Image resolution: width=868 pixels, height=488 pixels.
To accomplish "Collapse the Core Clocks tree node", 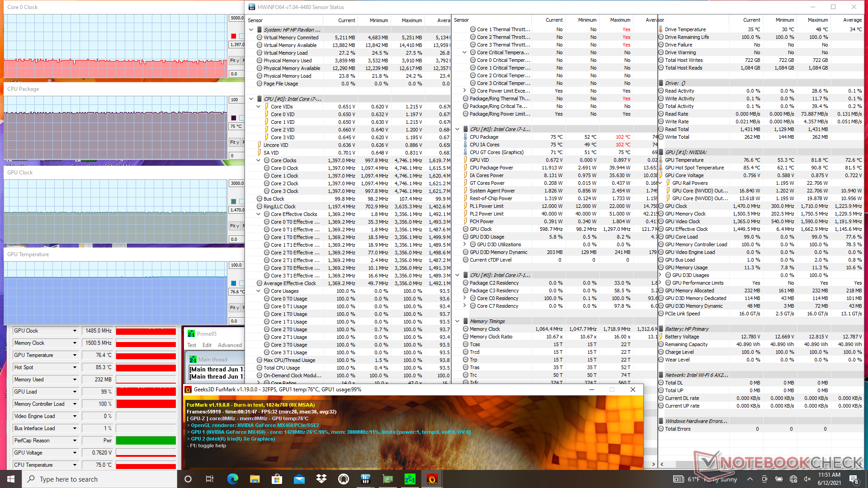I will pyautogui.click(x=259, y=160).
